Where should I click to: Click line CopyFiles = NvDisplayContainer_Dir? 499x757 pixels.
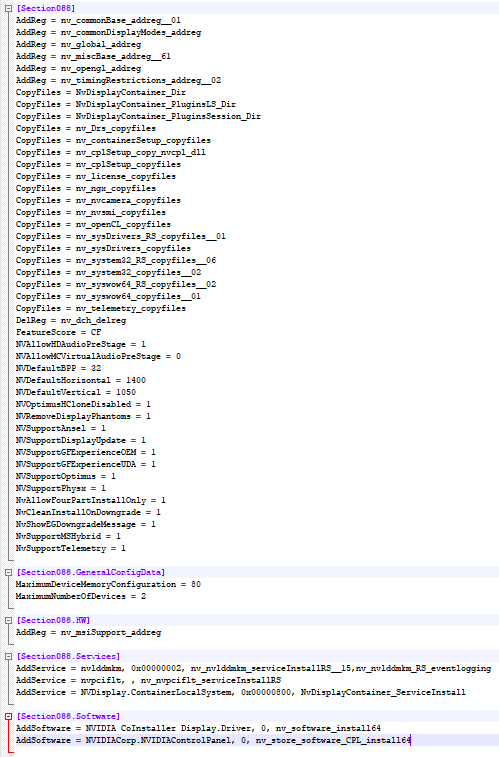pos(101,92)
